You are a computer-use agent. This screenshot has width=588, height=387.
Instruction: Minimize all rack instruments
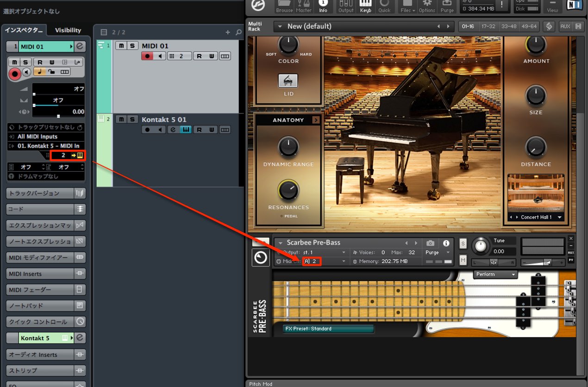pyautogui.click(x=578, y=26)
